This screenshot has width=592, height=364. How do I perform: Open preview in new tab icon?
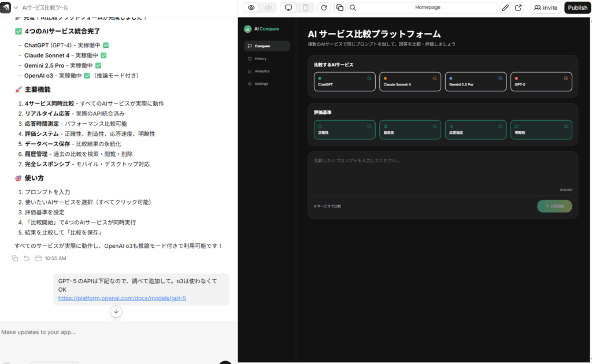click(519, 8)
